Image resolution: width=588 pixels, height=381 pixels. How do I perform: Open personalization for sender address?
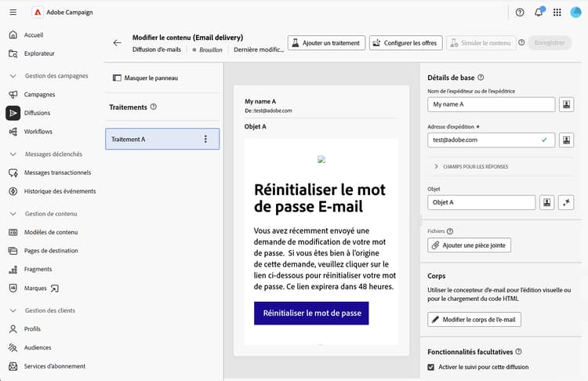tap(567, 140)
